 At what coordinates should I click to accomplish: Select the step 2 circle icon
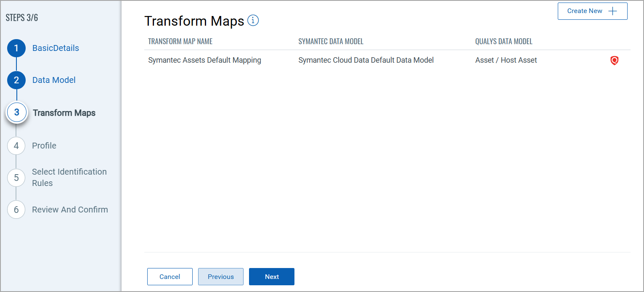16,80
